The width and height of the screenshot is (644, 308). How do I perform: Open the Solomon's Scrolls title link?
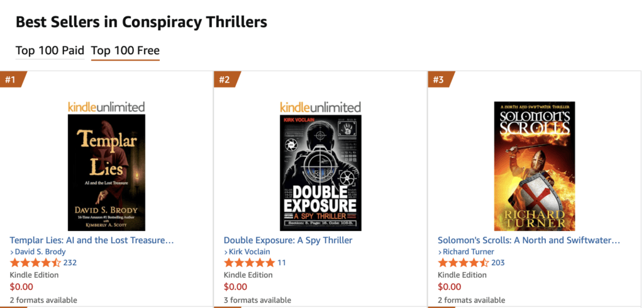(529, 240)
